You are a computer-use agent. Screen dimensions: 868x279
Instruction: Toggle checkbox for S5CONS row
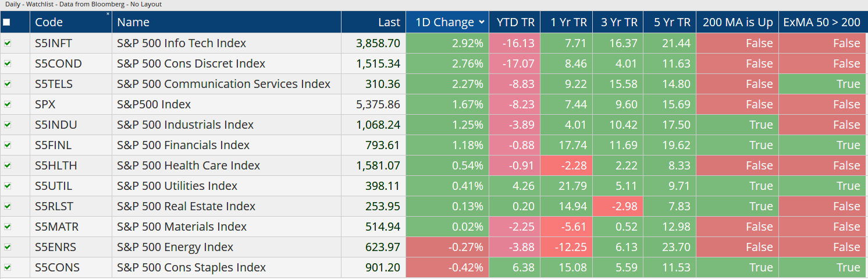click(7, 267)
